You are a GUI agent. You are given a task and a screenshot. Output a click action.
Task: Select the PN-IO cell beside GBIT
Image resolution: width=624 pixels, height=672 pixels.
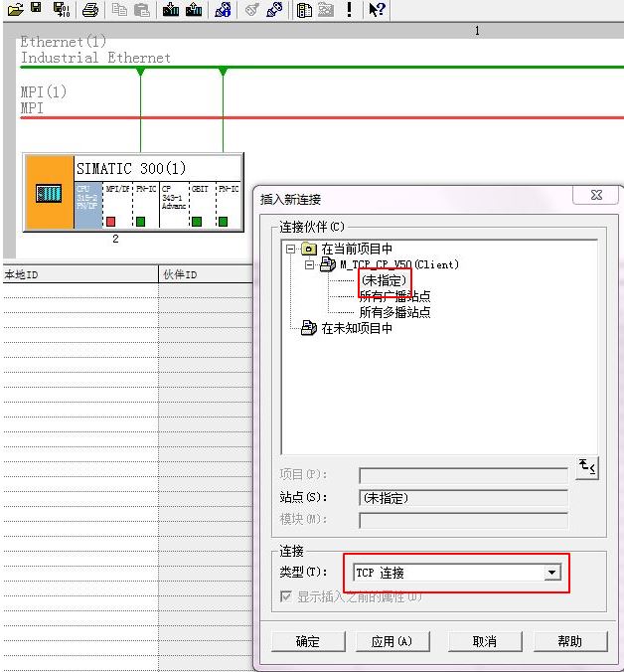pyautogui.click(x=229, y=205)
